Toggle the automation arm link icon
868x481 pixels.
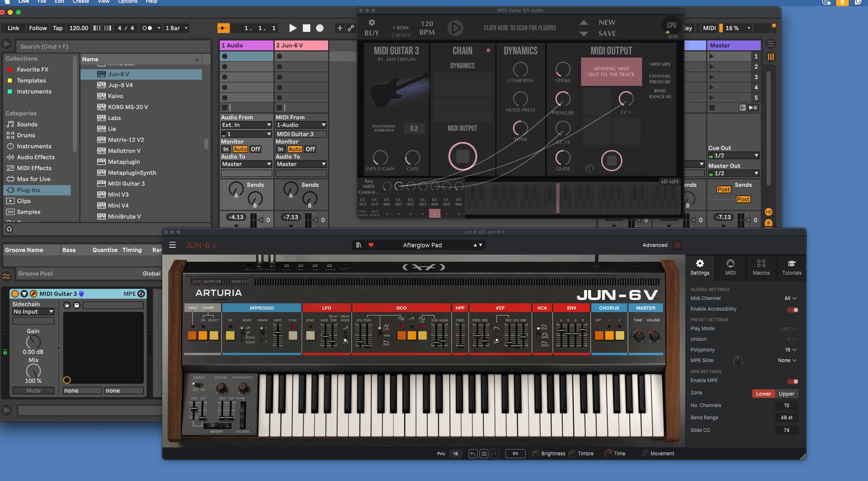click(351, 28)
